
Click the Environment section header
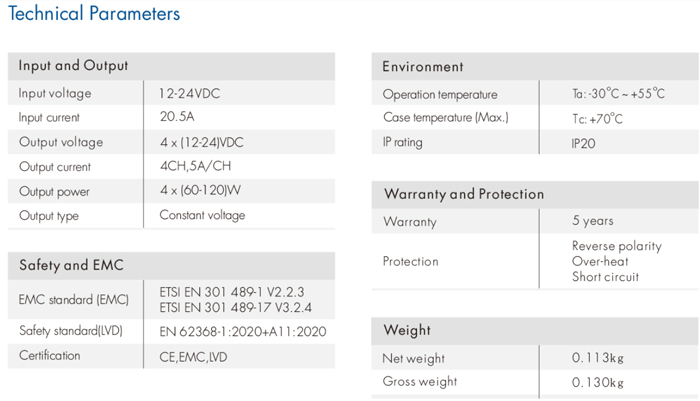point(423,67)
